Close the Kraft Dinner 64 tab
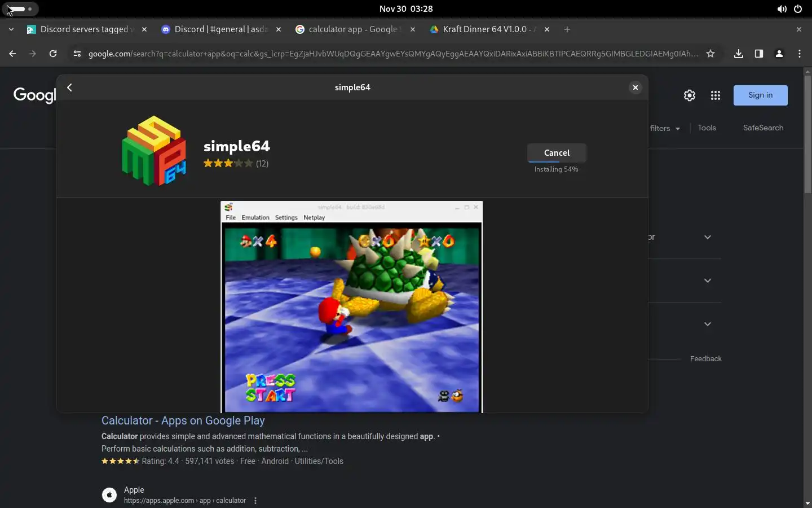Image resolution: width=812 pixels, height=508 pixels. 547,29
